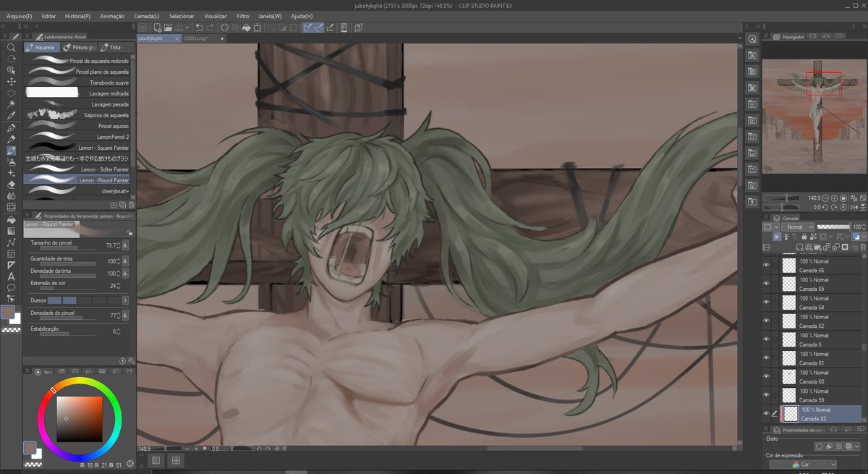Open the help question mark icon

[358, 28]
